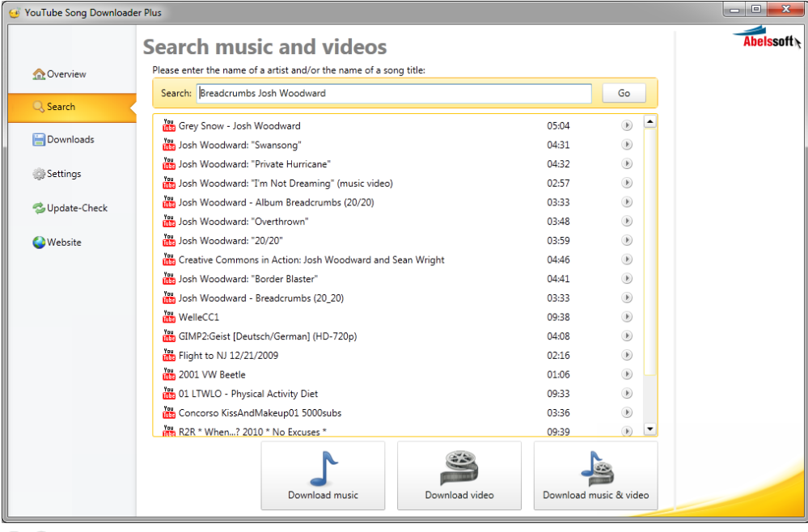
Task: Play preview of "Overthrown" result
Action: coord(627,221)
